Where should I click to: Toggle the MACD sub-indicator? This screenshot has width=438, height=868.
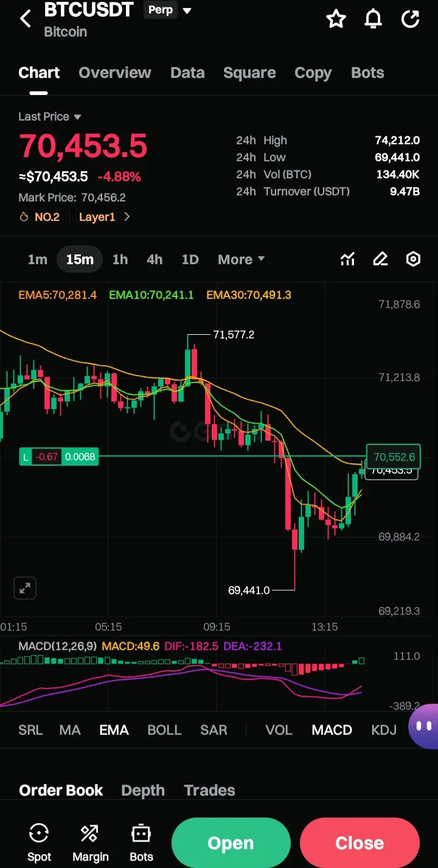tap(332, 730)
